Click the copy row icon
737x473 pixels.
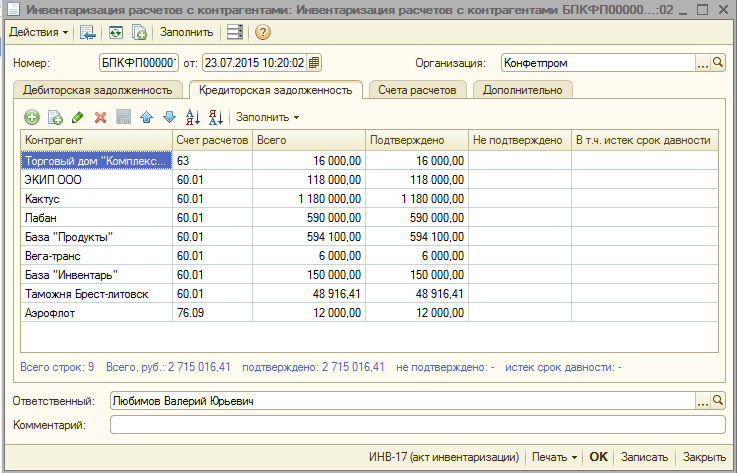pos(55,117)
